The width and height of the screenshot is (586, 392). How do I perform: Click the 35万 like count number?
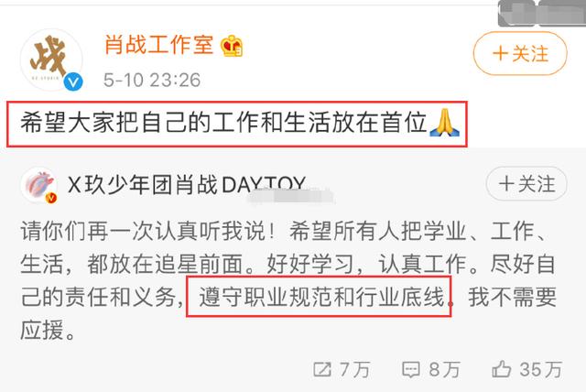540,370
